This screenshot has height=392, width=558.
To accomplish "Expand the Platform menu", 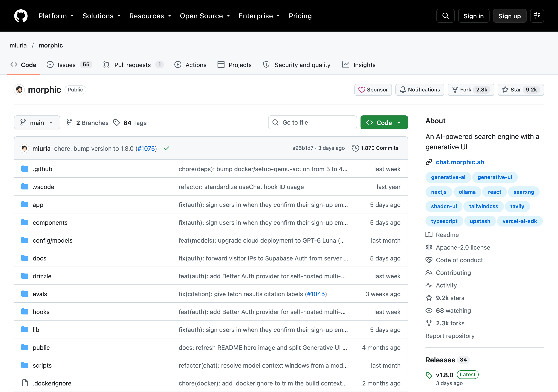I will 56,16.
